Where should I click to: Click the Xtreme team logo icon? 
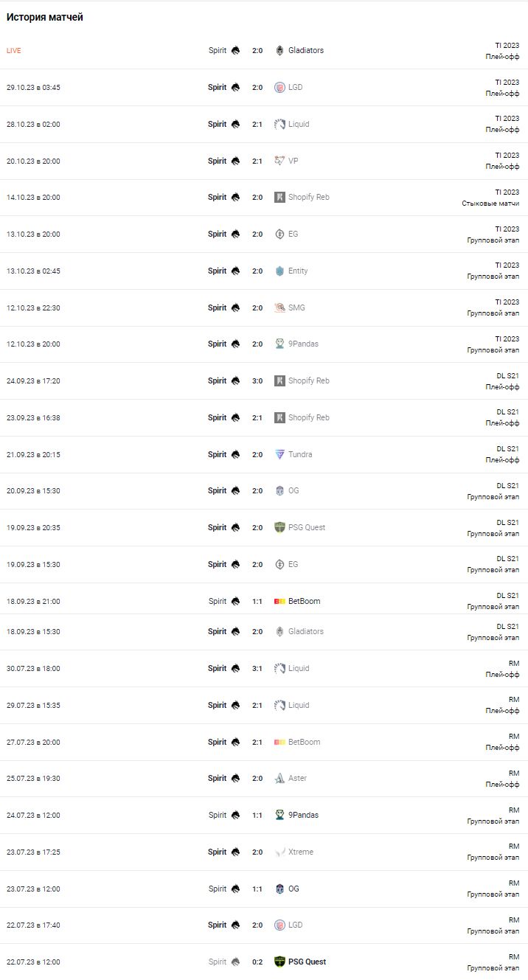point(279,852)
